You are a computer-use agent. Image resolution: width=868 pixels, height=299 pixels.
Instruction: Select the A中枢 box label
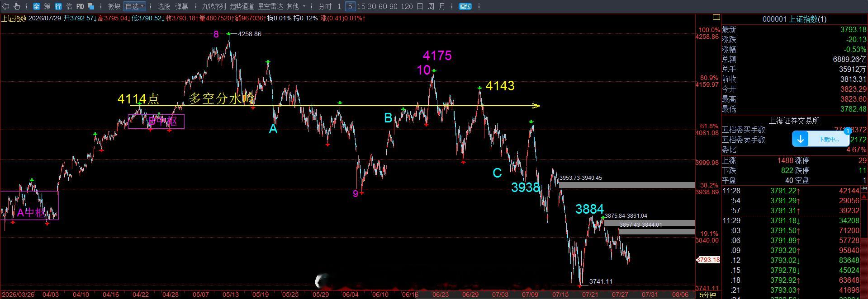click(x=31, y=213)
